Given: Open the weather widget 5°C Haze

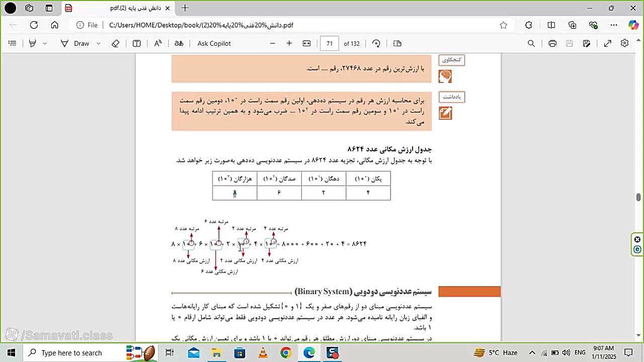Looking at the screenshot, I should (x=496, y=352).
